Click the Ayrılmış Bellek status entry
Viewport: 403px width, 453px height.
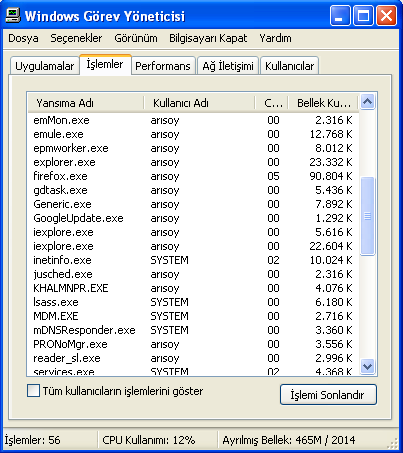[x=289, y=440]
